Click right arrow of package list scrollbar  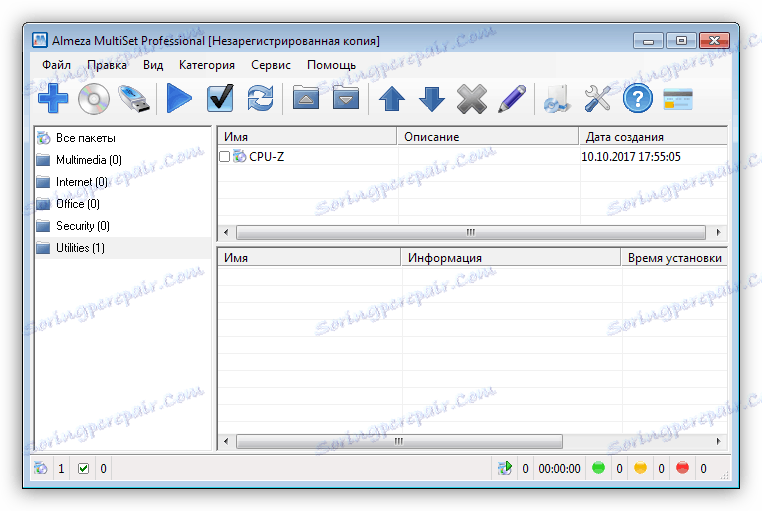pos(718,232)
